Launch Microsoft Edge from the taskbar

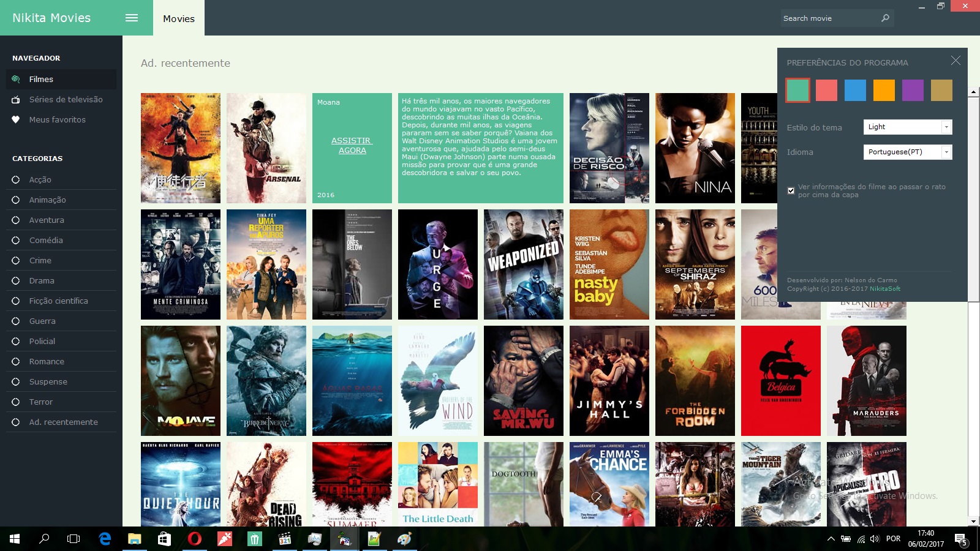click(x=105, y=539)
